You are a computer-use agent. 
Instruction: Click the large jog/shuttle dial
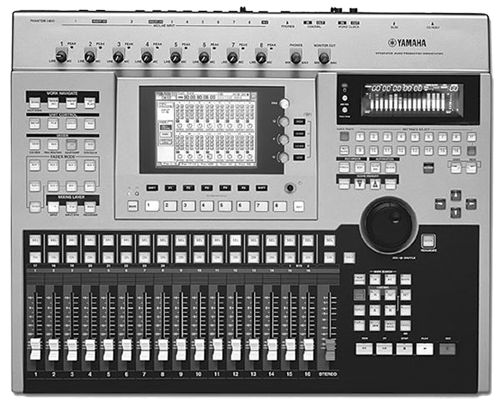(388, 224)
